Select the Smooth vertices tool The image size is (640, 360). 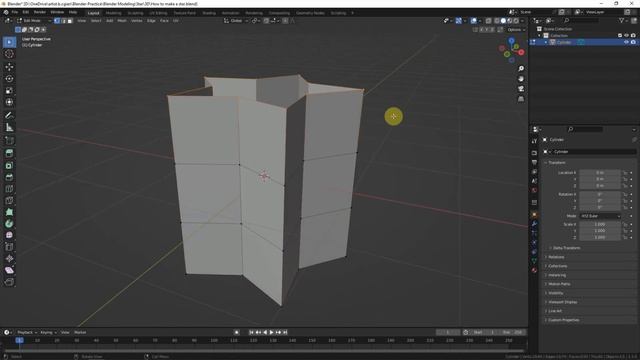pos(9,235)
